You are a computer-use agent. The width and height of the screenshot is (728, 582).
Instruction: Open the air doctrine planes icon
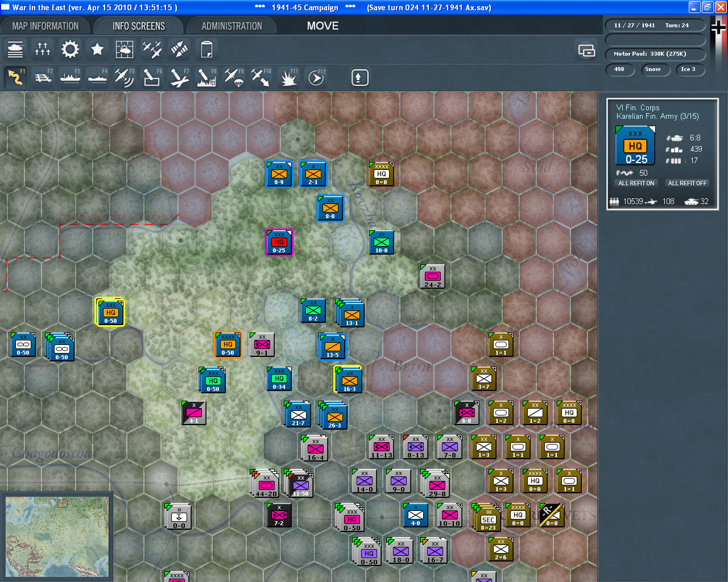(x=152, y=49)
